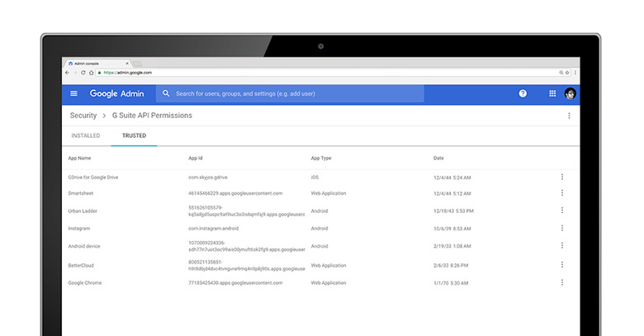Click the Google Admin logo
Screen dimensions: 644x336
pos(116,94)
